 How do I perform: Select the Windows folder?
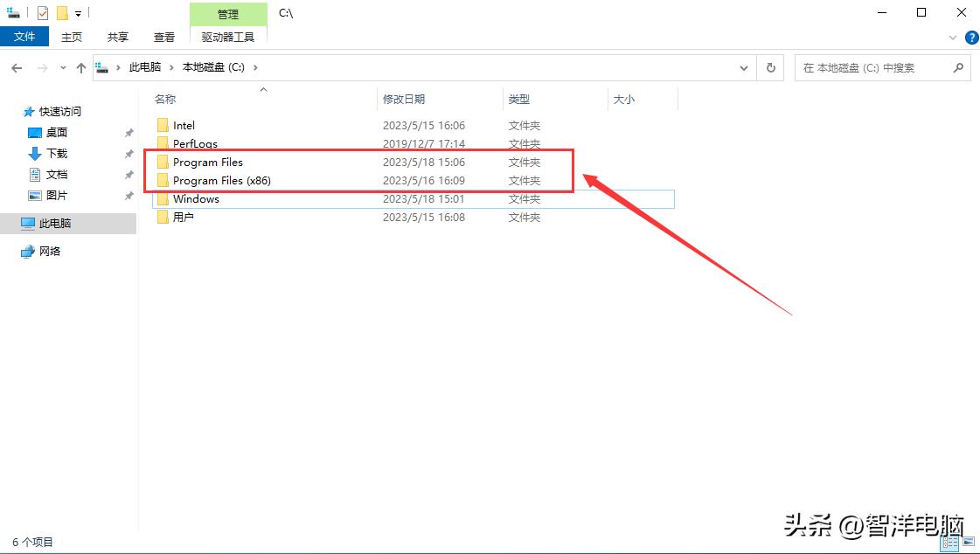tap(194, 198)
